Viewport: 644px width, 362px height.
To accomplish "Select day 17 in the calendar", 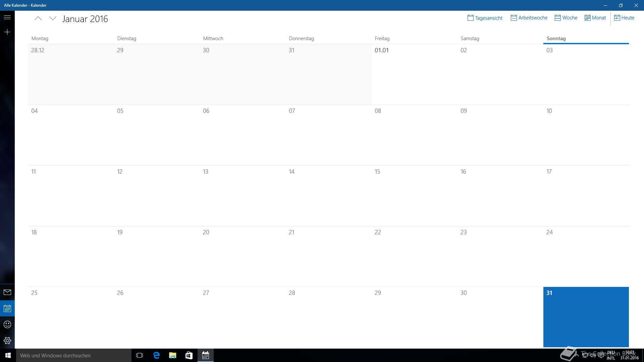I will coord(586,196).
